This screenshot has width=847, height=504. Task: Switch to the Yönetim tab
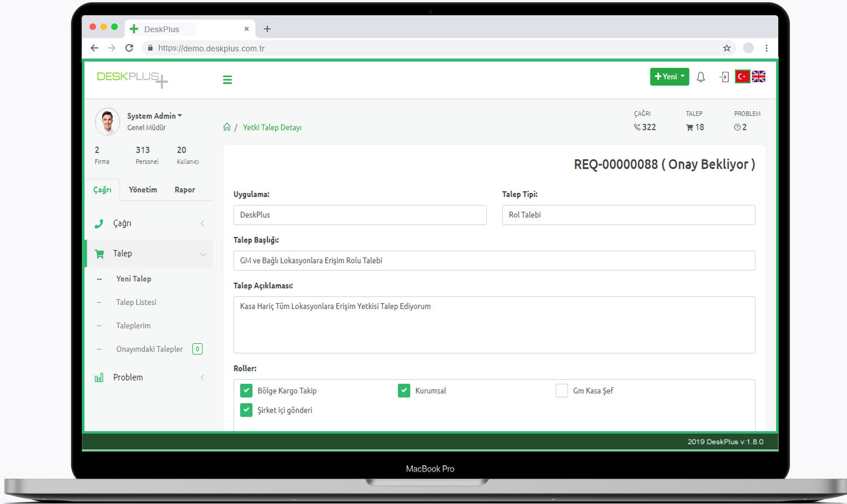point(143,190)
